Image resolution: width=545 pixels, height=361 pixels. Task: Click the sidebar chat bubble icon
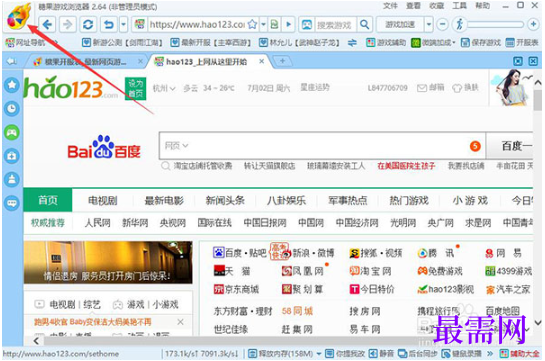tap(12, 203)
